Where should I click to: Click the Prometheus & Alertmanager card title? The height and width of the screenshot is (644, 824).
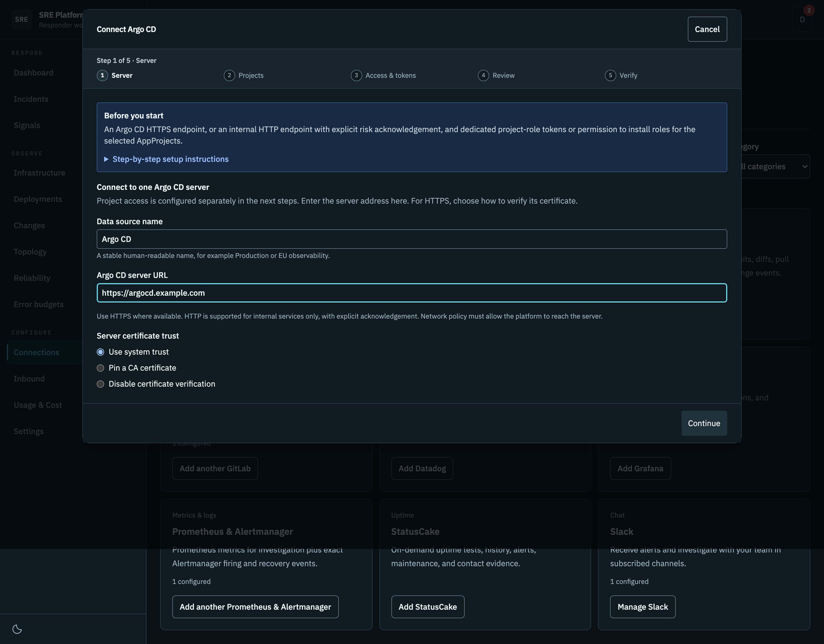(x=232, y=532)
